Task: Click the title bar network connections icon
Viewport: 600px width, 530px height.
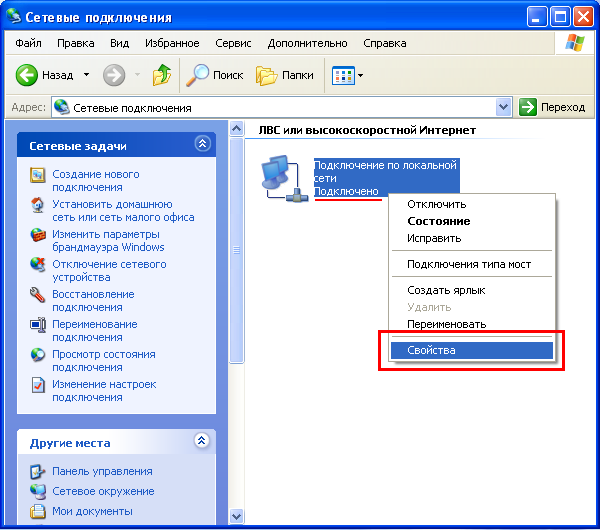Action: point(14,16)
